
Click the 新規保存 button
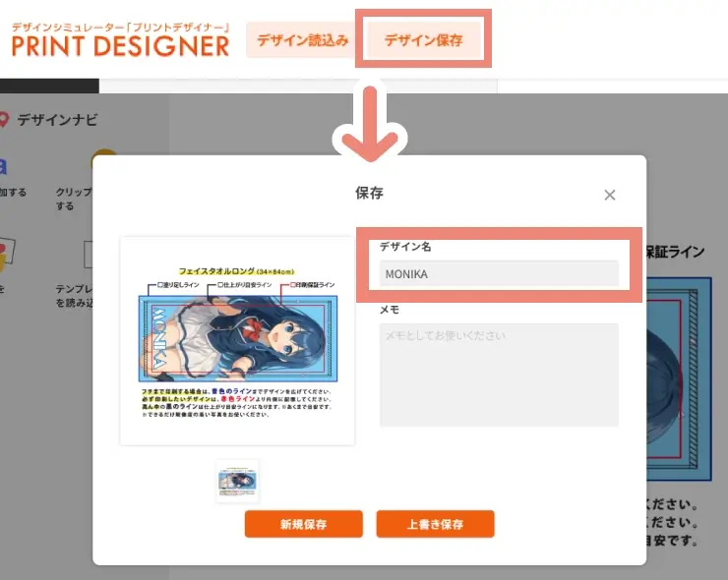click(304, 524)
